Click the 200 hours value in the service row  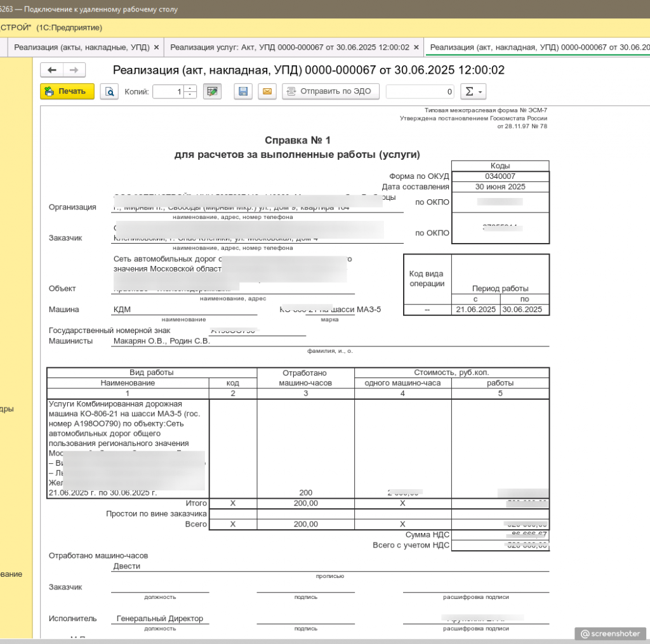[x=306, y=493]
